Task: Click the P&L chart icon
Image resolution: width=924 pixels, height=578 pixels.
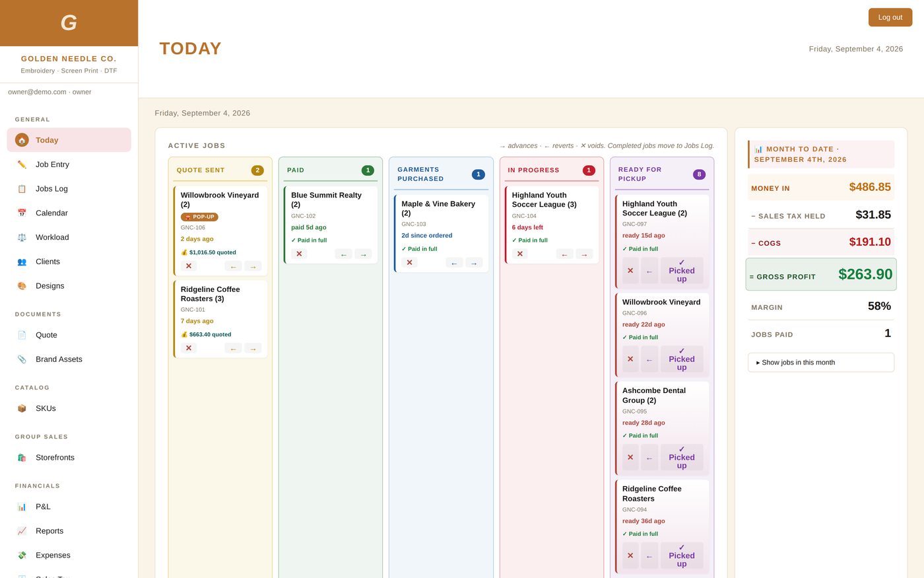Action: [22, 507]
